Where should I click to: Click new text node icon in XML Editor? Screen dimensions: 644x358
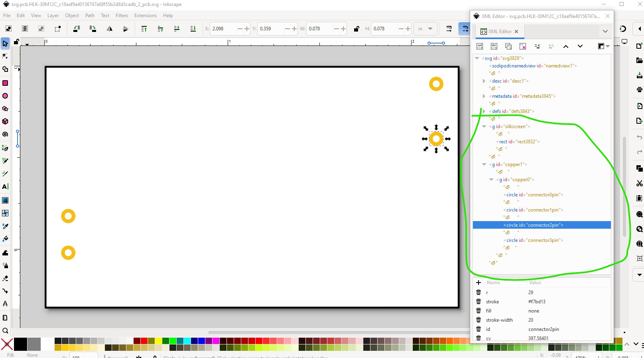pyautogui.click(x=494, y=46)
